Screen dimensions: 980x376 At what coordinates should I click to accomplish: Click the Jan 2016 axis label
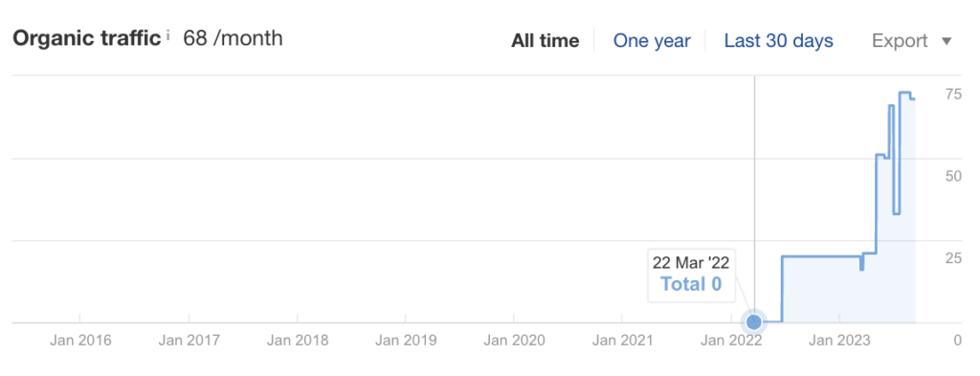tap(80, 341)
